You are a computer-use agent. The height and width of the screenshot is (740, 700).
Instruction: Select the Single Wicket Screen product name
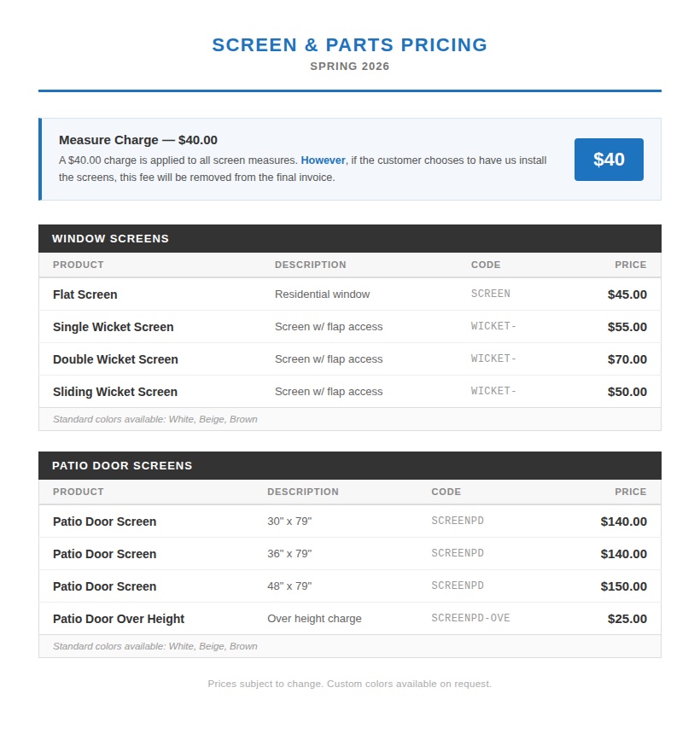pyautogui.click(x=113, y=327)
